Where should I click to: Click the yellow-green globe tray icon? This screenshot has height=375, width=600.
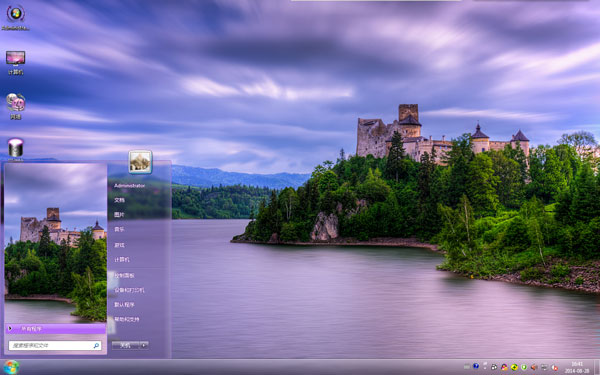coord(514,367)
